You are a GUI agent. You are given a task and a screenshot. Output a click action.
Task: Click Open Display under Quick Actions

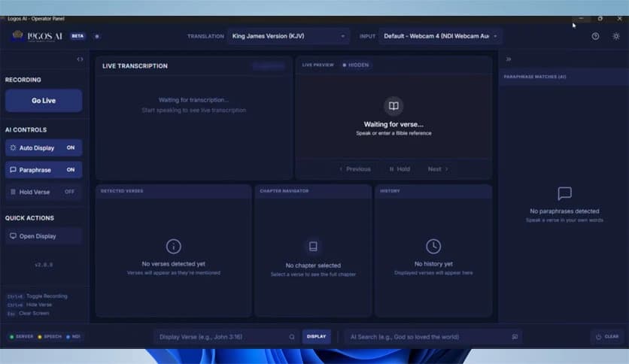click(x=44, y=236)
